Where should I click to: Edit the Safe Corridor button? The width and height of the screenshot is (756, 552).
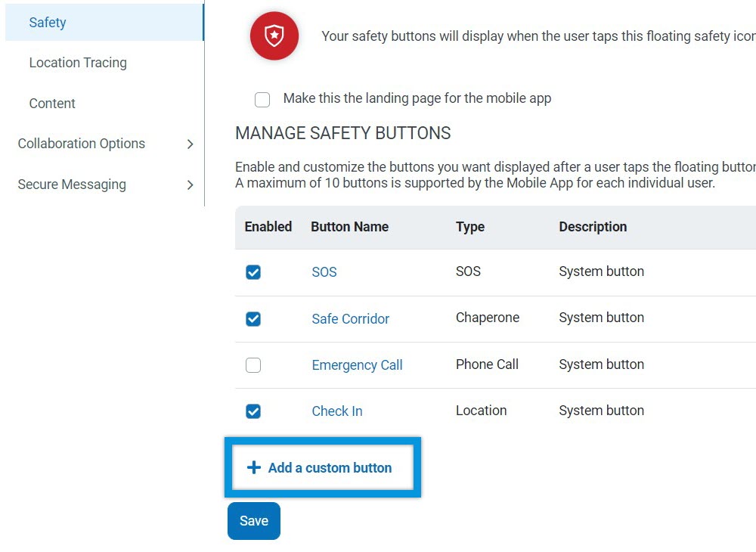(350, 319)
